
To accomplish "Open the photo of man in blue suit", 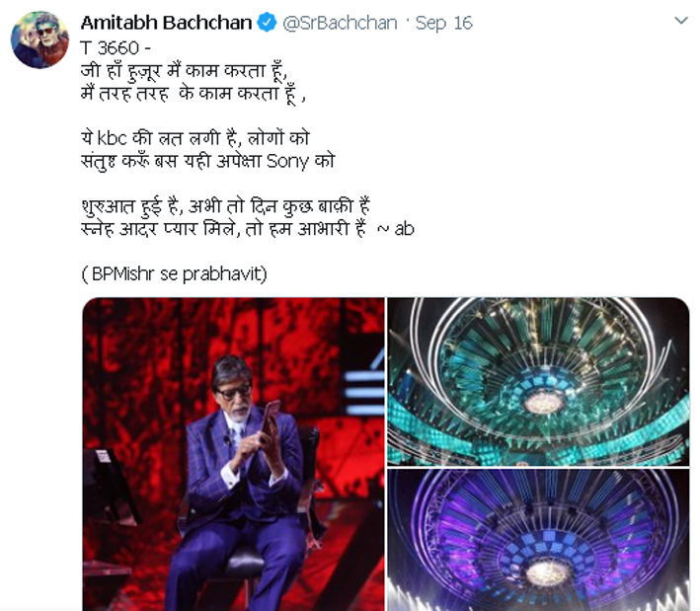I will [x=233, y=454].
